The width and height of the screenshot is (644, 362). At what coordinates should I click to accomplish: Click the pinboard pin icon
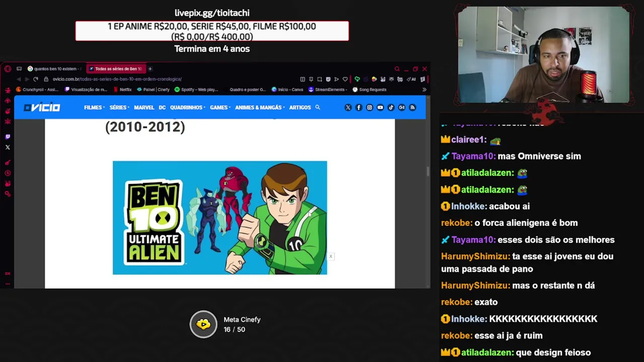click(311, 79)
